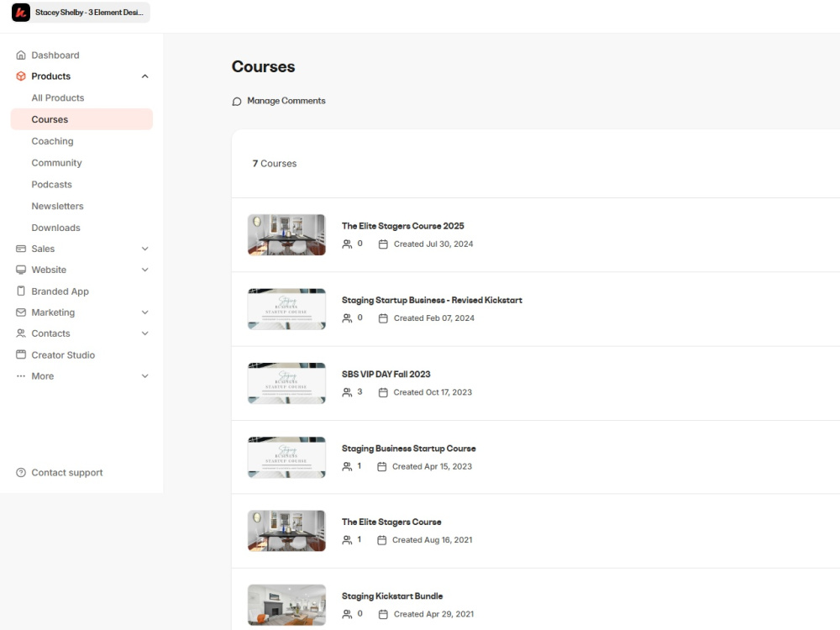This screenshot has width=840, height=630.
Task: Open The Elite Stagers Course 2021 thumbnail
Action: (x=286, y=531)
